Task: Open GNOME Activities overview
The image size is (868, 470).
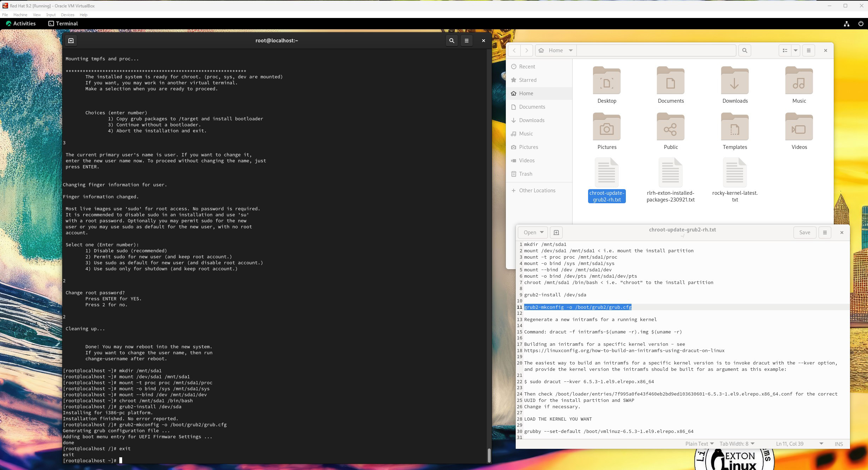Action: tap(21, 24)
